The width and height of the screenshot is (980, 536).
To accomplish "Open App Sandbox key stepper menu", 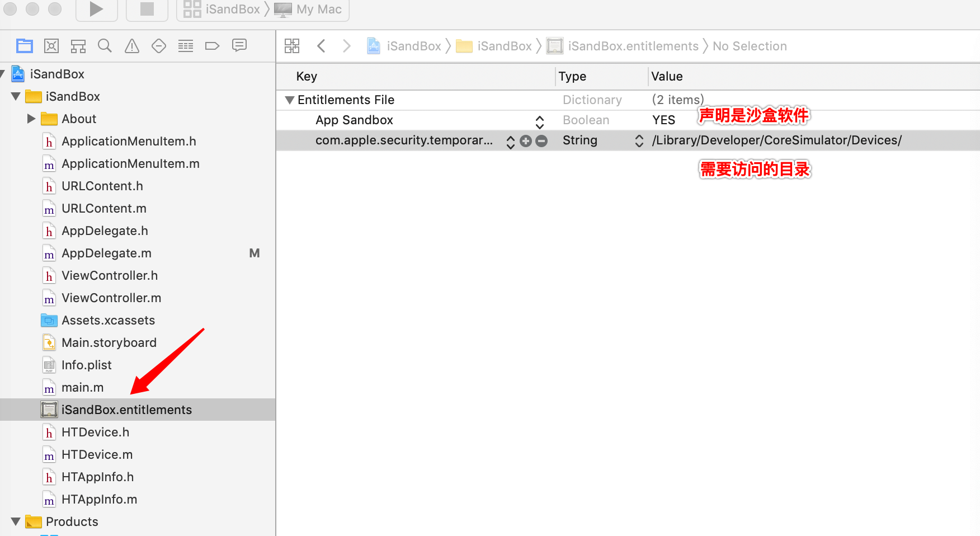I will [x=540, y=121].
